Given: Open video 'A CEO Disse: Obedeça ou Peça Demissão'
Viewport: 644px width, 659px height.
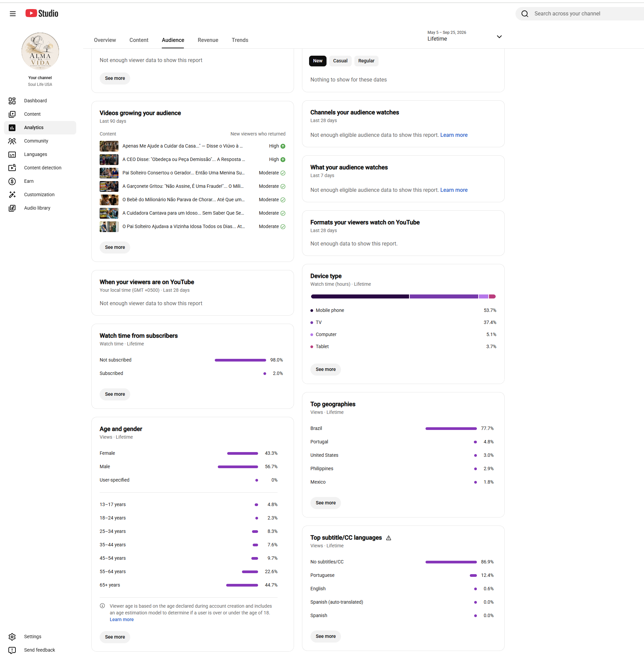Looking at the screenshot, I should (x=184, y=160).
